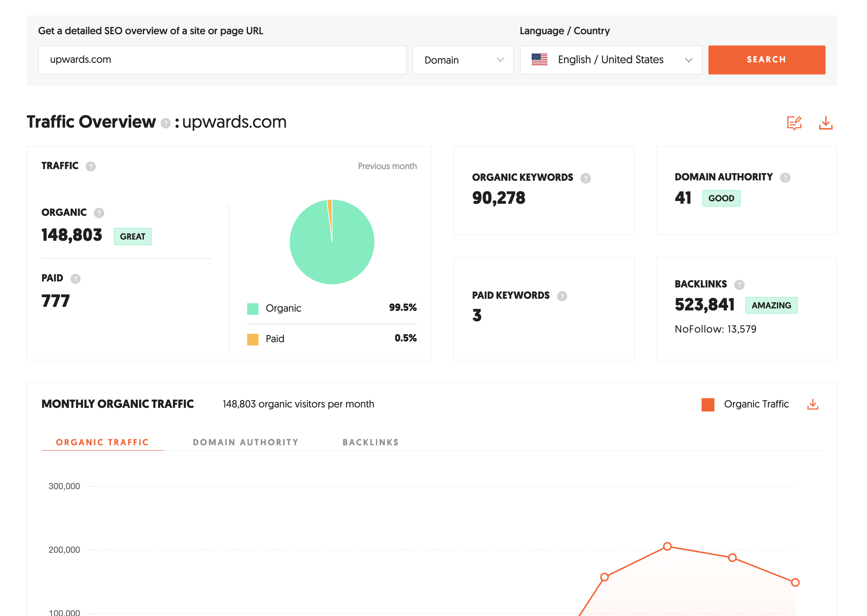
Task: Click the Paid Keywords help icon
Action: click(x=562, y=296)
